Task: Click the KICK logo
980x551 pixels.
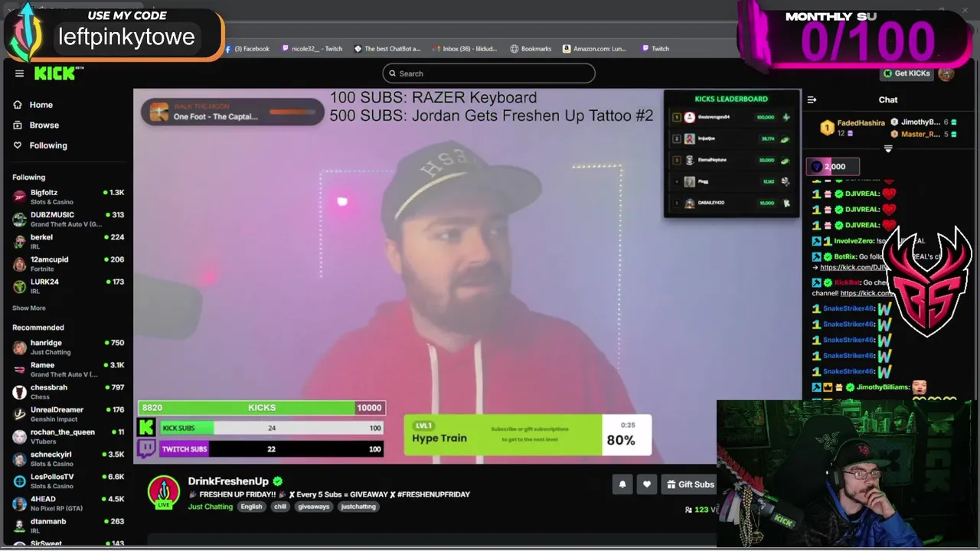Action: tap(57, 73)
